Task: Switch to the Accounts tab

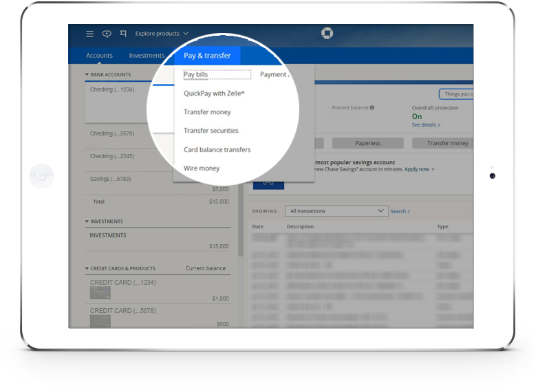Action: pos(99,56)
